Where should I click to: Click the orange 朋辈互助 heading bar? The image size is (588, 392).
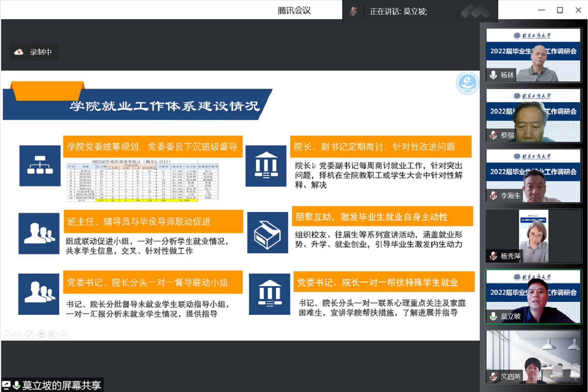(382, 217)
